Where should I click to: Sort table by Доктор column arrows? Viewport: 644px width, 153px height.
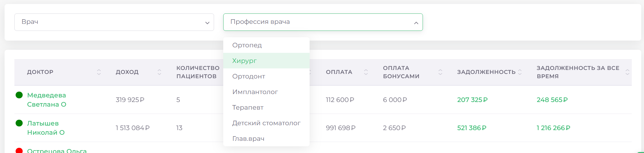click(99, 72)
